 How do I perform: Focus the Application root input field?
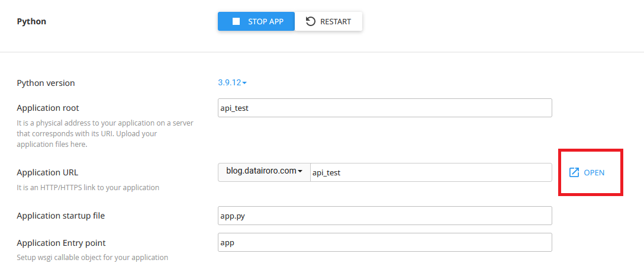pyautogui.click(x=385, y=108)
